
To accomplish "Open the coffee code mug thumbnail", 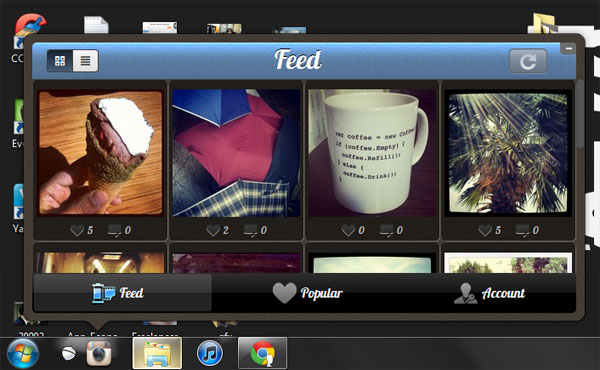I will (x=372, y=153).
